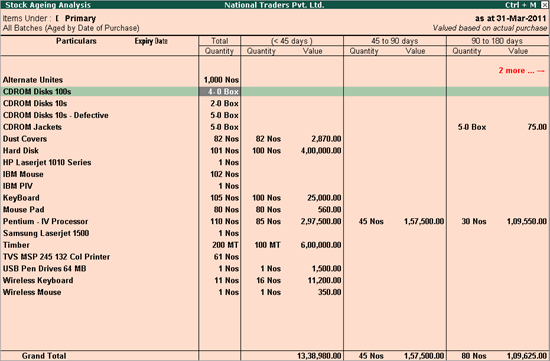Open the IBM PIV item
550x361 pixels.
18,186
